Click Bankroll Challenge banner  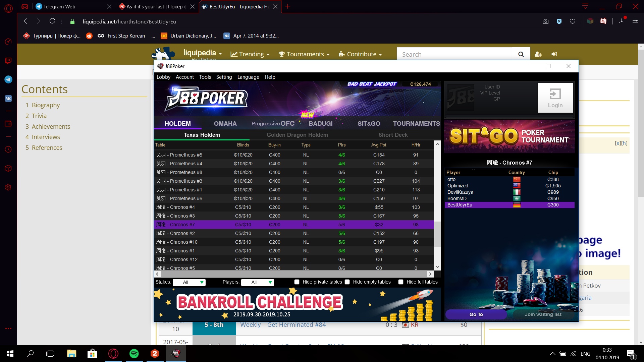coord(297,304)
